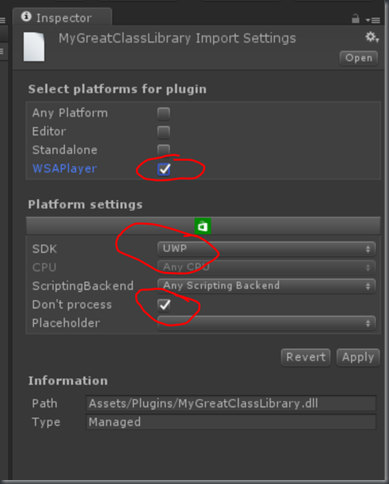Click the Revert button
389x484 pixels.
(x=306, y=357)
